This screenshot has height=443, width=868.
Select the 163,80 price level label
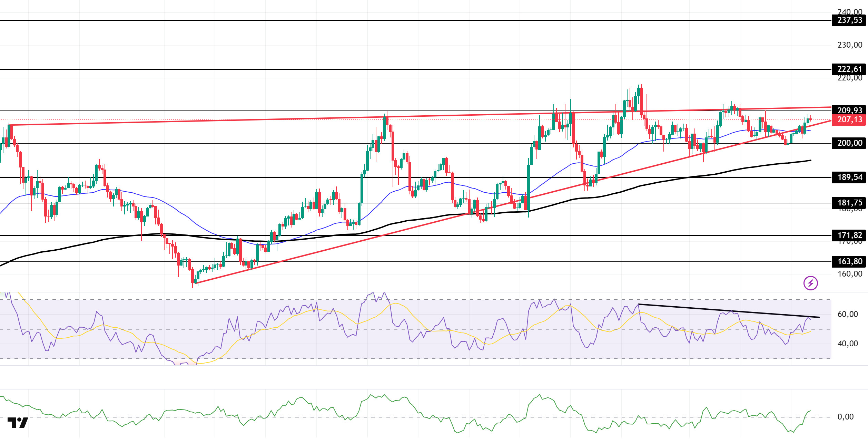click(x=849, y=262)
